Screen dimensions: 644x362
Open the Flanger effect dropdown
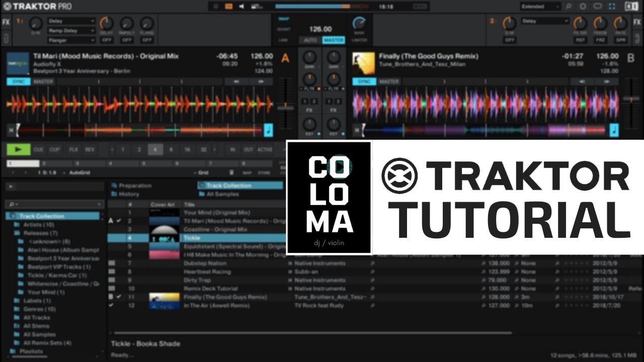pyautogui.click(x=71, y=40)
